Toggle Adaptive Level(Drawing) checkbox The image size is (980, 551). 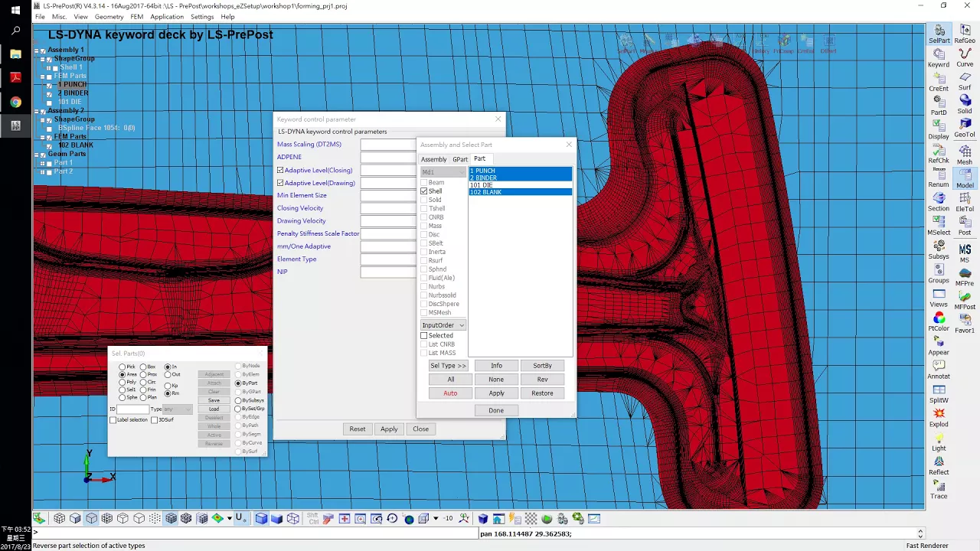[280, 183]
